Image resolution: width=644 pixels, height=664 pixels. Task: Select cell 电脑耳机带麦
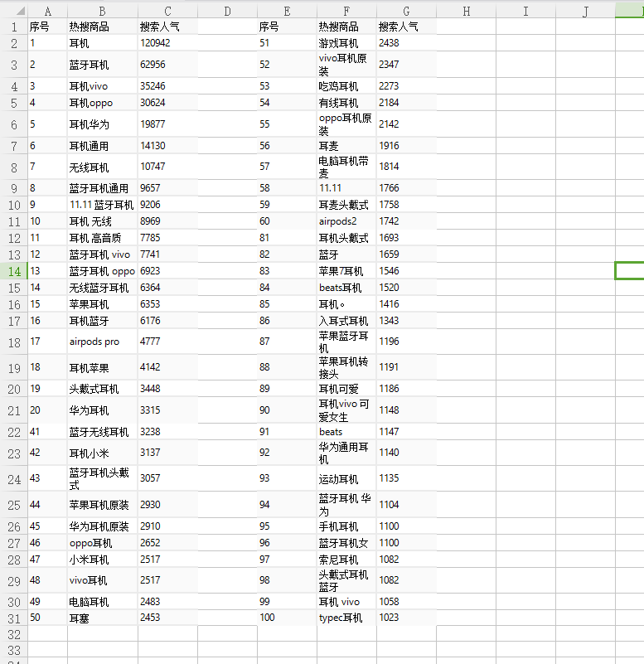pos(346,167)
